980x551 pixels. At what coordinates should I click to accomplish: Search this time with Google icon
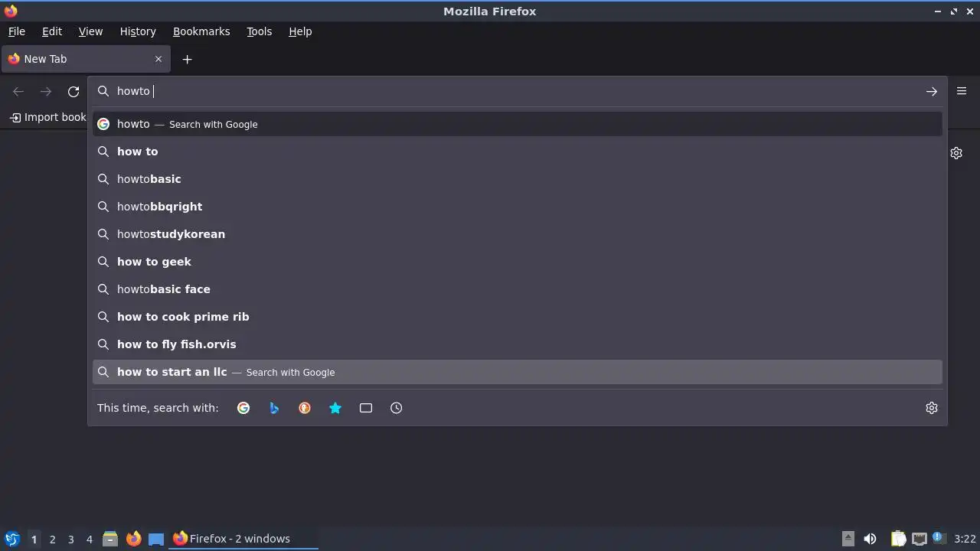243,408
